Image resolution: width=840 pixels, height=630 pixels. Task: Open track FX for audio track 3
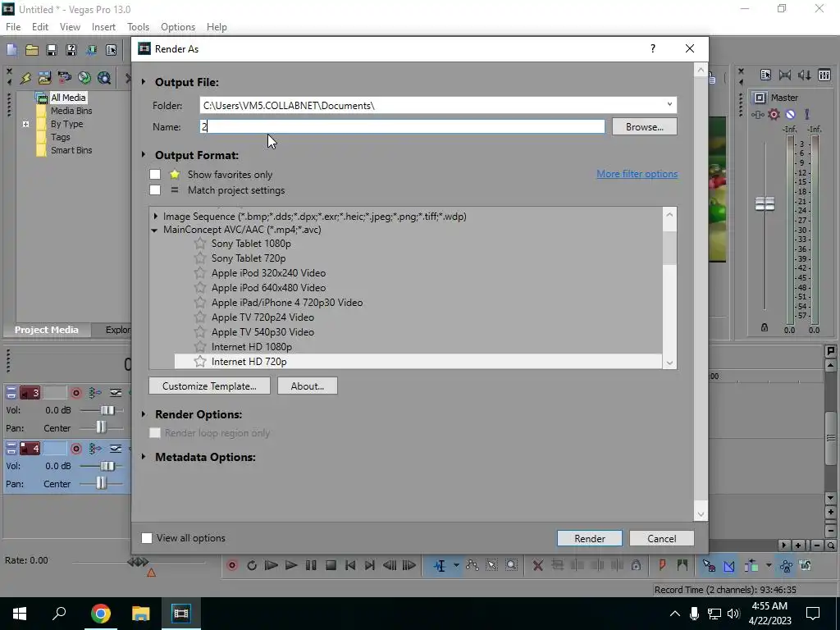pos(95,393)
